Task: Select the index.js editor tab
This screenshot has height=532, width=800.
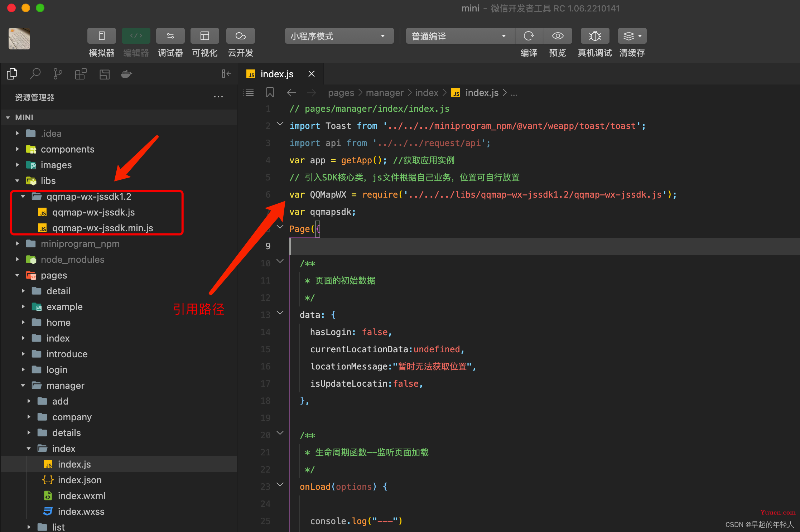Action: 276,74
